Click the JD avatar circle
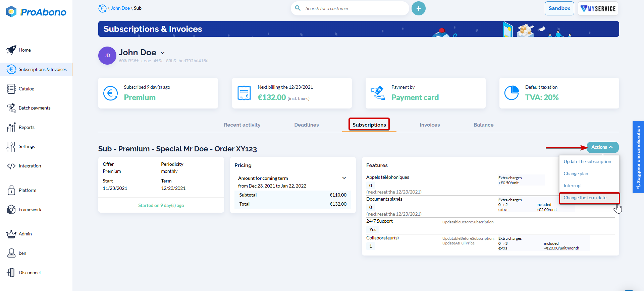The width and height of the screenshot is (644, 291). 107,56
